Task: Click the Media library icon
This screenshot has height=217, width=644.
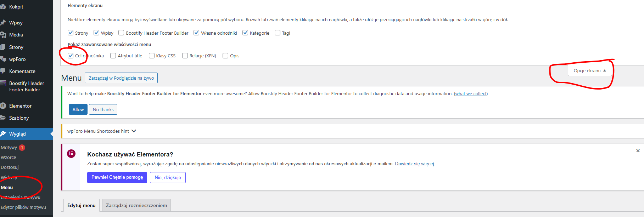Action: (3, 35)
